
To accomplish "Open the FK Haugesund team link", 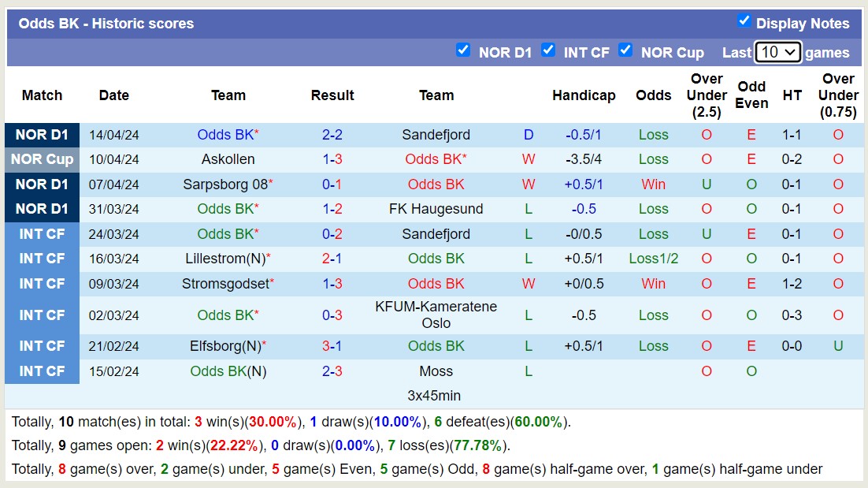I will (x=436, y=208).
